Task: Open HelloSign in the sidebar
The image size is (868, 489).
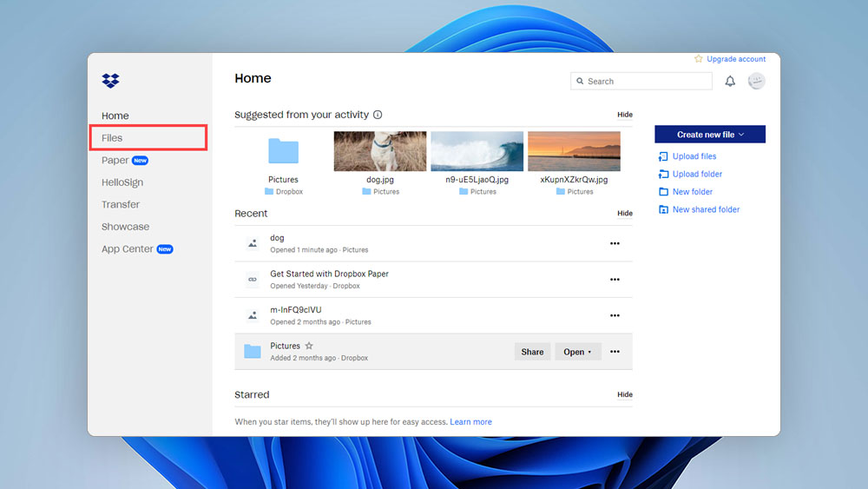Action: click(122, 182)
